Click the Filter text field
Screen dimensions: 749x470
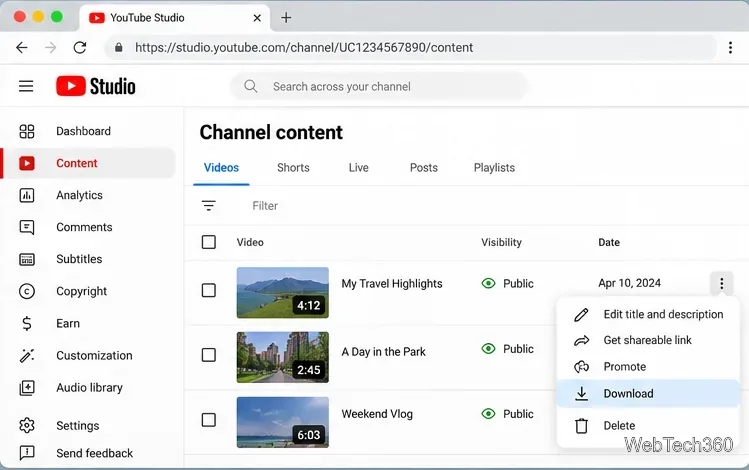coord(265,205)
